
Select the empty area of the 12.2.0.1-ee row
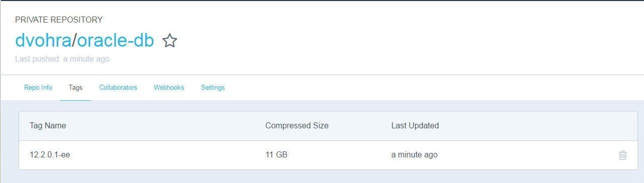click(526, 155)
